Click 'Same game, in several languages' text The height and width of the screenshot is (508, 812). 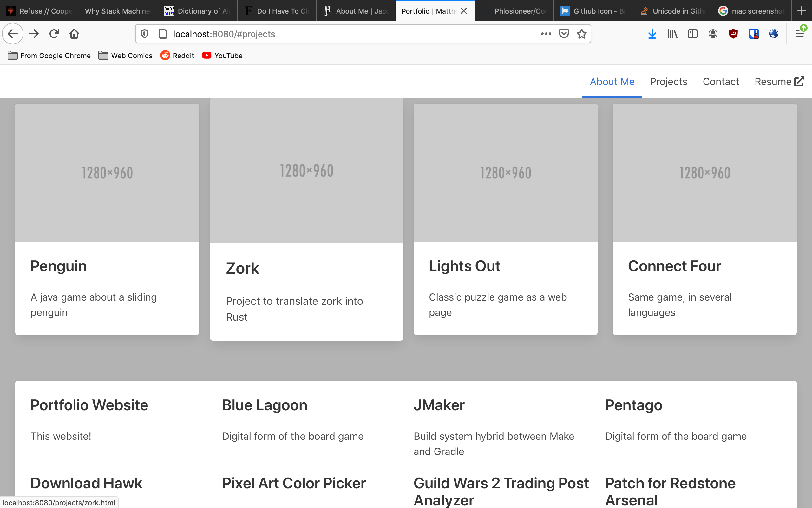point(680,305)
